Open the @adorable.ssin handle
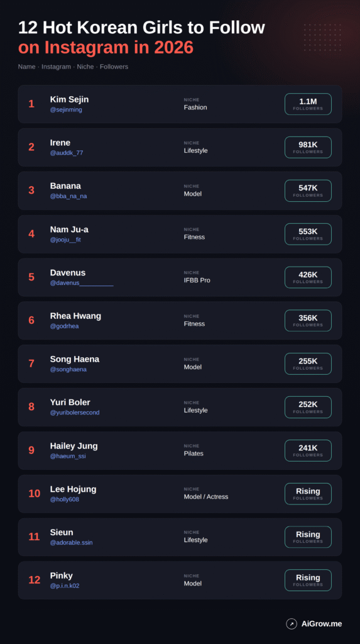The width and height of the screenshot is (360, 644). point(72,543)
